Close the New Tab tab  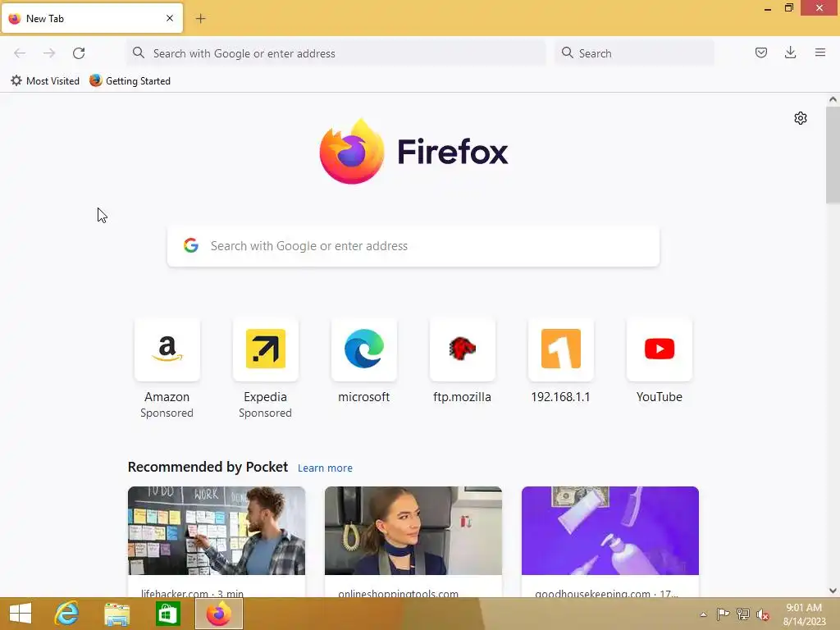tap(170, 18)
